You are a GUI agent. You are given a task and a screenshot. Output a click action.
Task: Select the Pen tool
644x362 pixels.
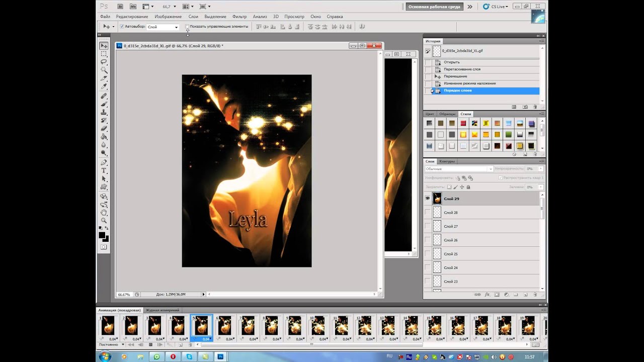click(104, 162)
